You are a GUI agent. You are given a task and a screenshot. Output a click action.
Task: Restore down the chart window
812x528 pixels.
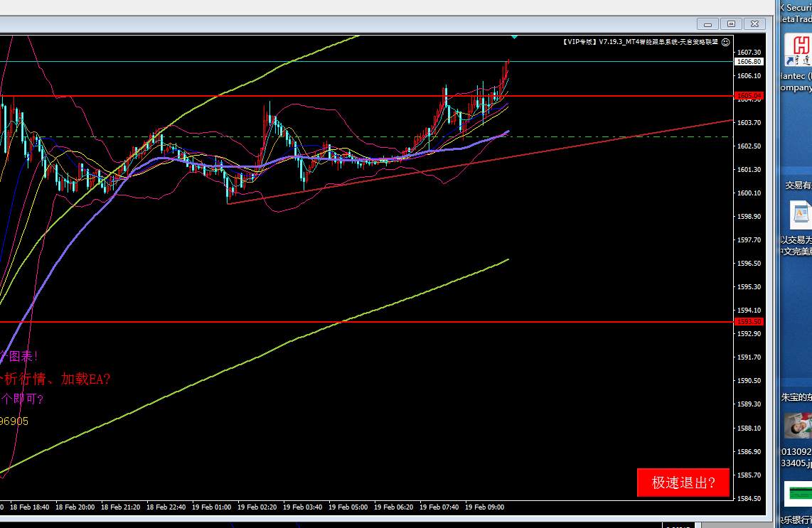(x=731, y=24)
